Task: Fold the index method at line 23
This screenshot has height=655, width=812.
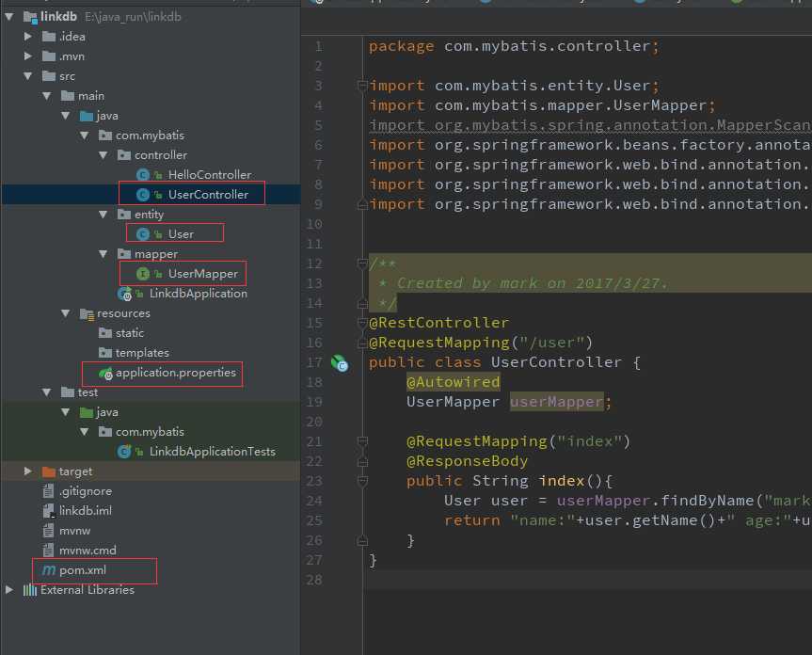Action: [362, 481]
